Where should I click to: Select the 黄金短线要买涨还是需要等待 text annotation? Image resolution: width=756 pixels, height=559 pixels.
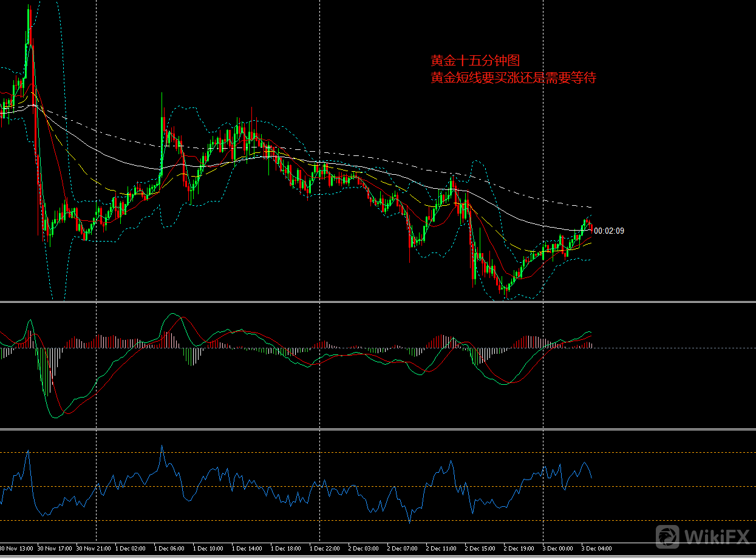[513, 78]
